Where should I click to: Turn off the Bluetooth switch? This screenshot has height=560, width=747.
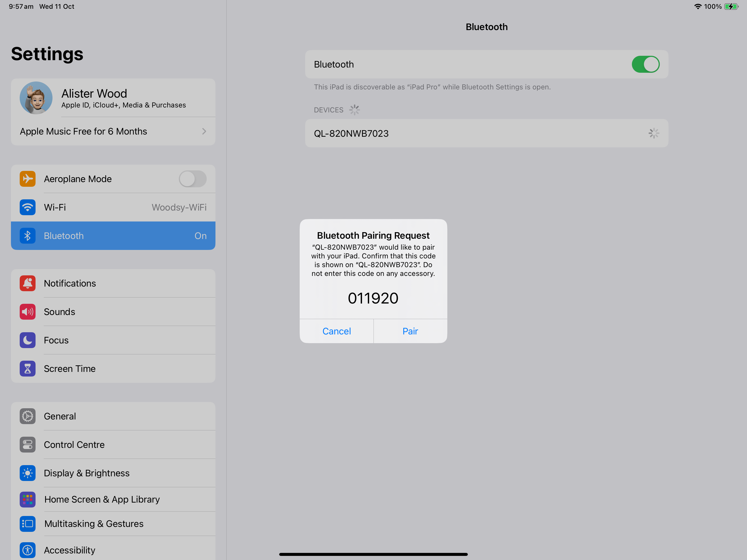pyautogui.click(x=646, y=64)
